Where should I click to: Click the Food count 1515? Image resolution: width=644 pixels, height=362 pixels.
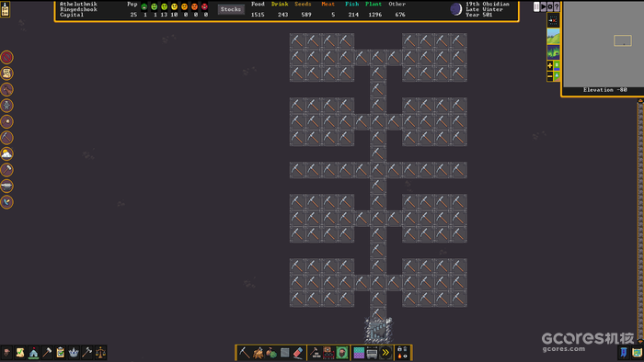tap(258, 15)
